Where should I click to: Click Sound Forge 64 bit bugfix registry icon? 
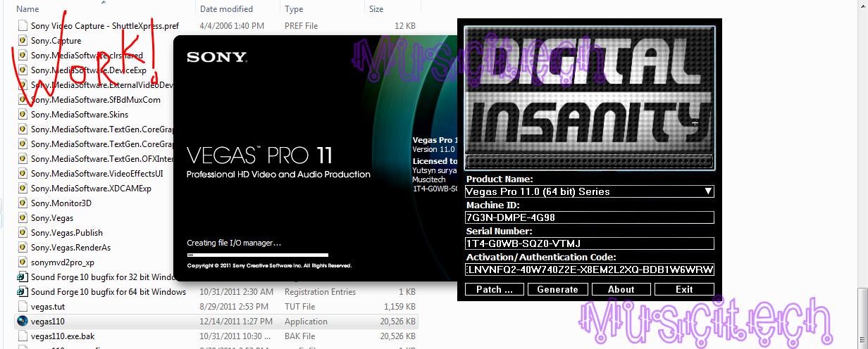22,292
